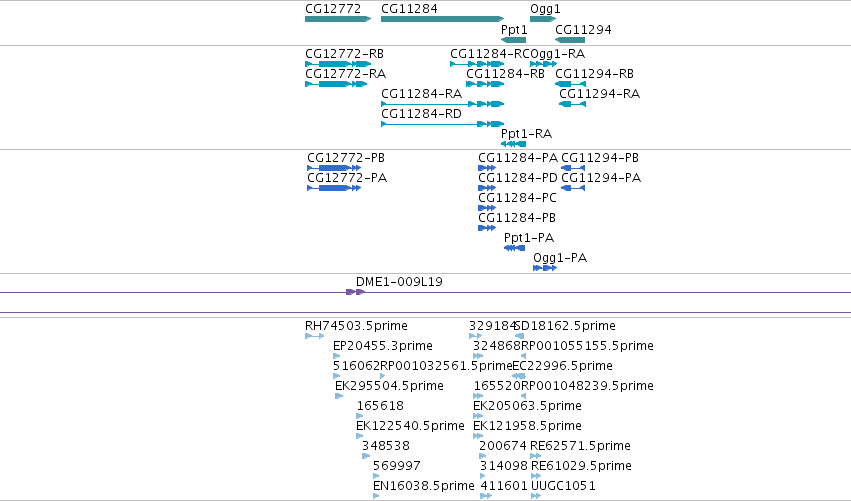Click the CG12772-PA protein label
The width and height of the screenshot is (851, 501).
click(347, 178)
